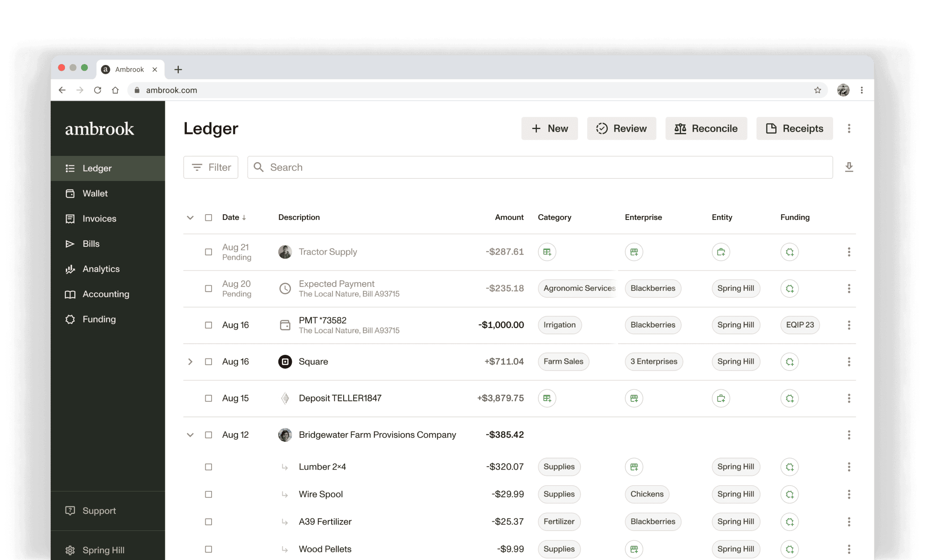Viewport: 925px width, 560px height.
Task: Collapse all rows using header chevron
Action: click(190, 217)
